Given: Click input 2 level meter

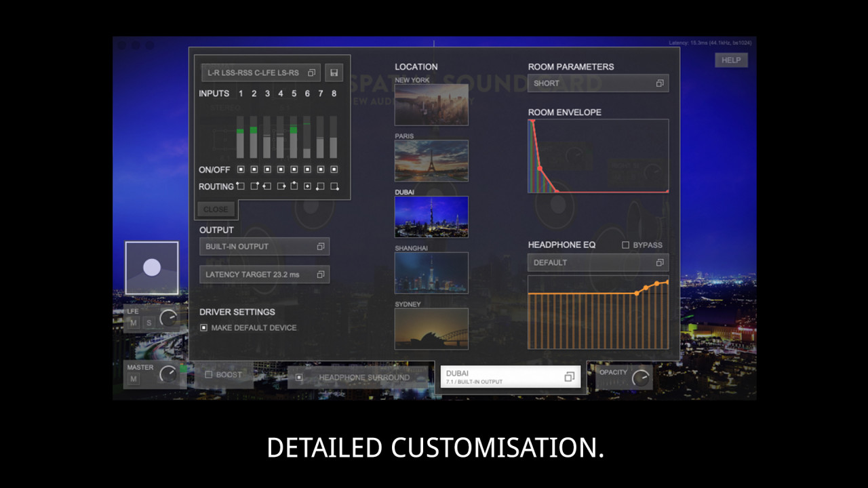Looking at the screenshot, I should coord(254,137).
